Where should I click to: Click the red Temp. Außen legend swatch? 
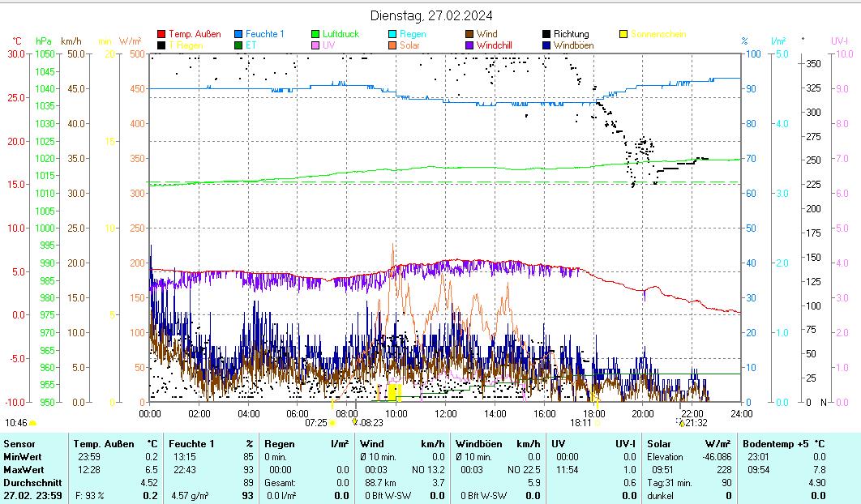(x=161, y=35)
